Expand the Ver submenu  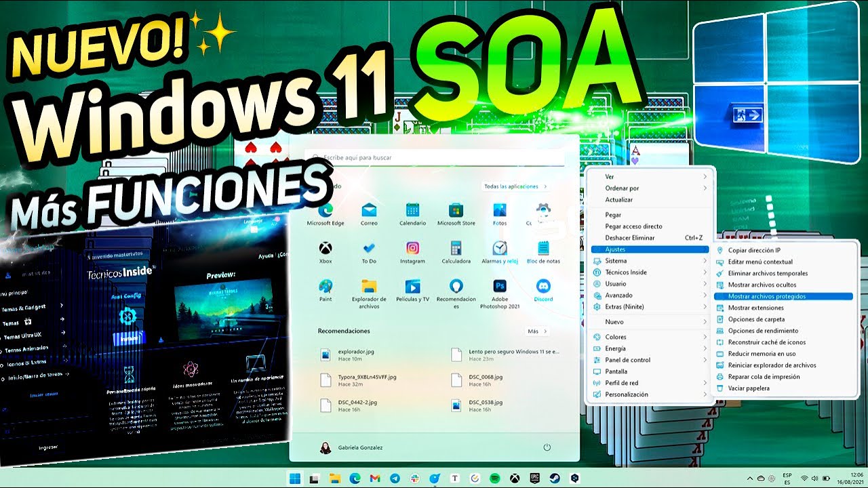[650, 177]
